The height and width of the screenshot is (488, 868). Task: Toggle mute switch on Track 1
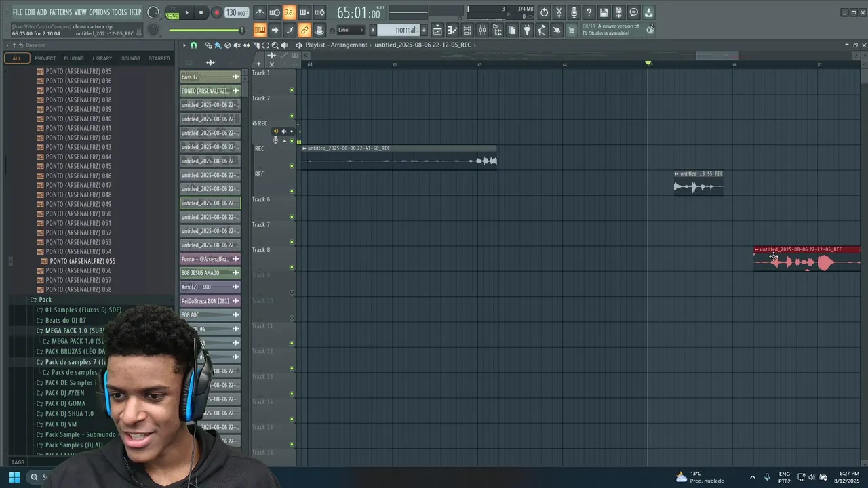pos(292,90)
